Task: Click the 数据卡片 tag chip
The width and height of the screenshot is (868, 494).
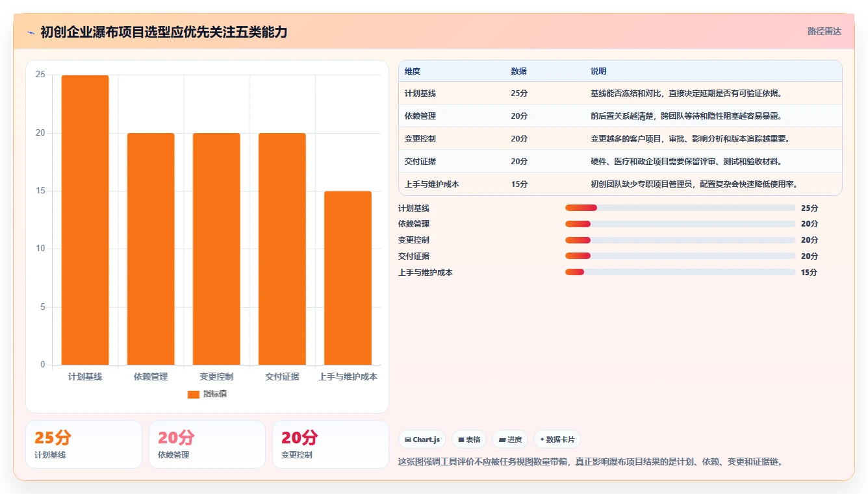Action: coord(557,439)
